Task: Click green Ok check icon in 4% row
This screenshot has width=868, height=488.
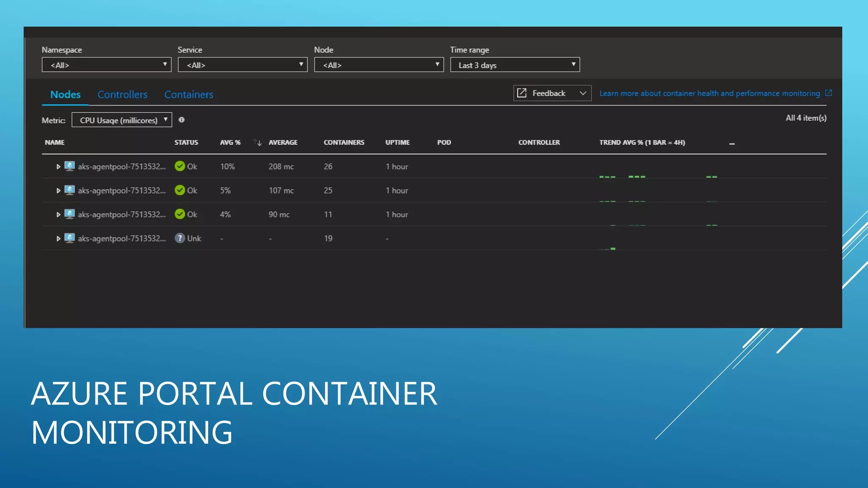Action: coord(180,214)
